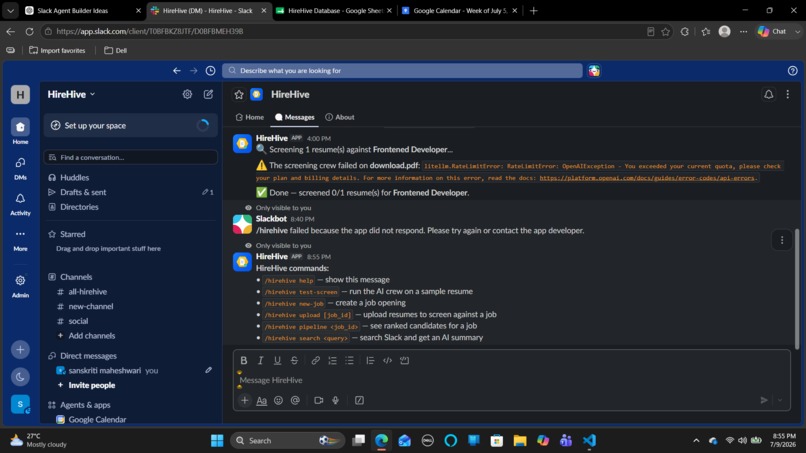Open more options in conversation header

(787, 94)
